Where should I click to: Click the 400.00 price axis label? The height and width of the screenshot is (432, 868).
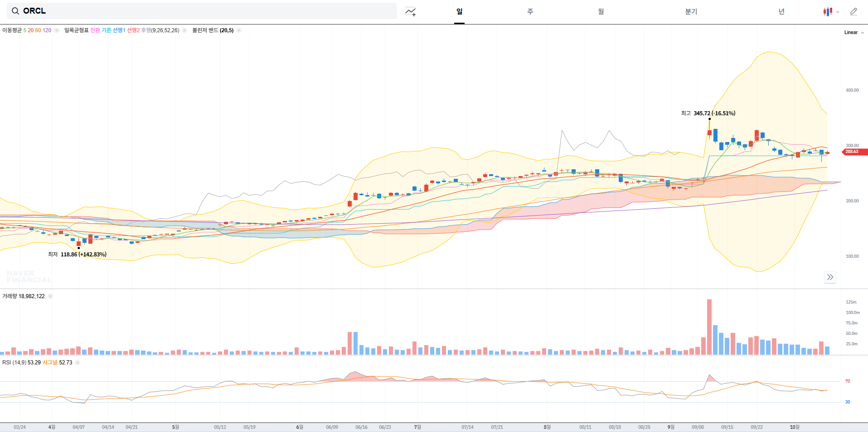(852, 90)
